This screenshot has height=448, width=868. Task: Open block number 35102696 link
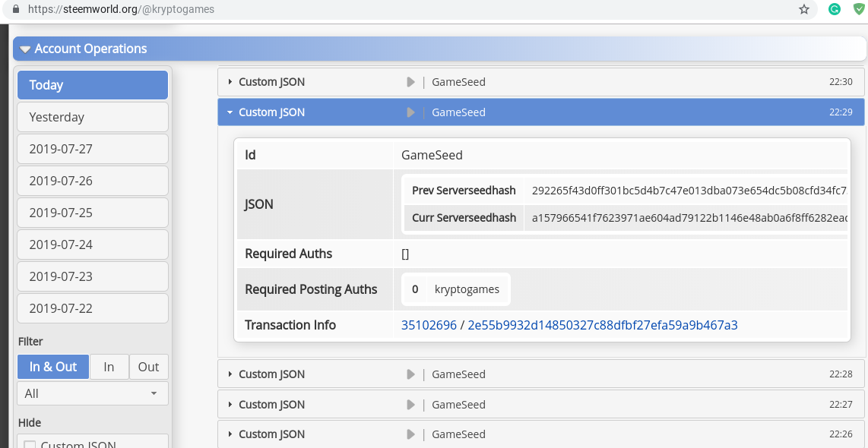click(x=429, y=325)
